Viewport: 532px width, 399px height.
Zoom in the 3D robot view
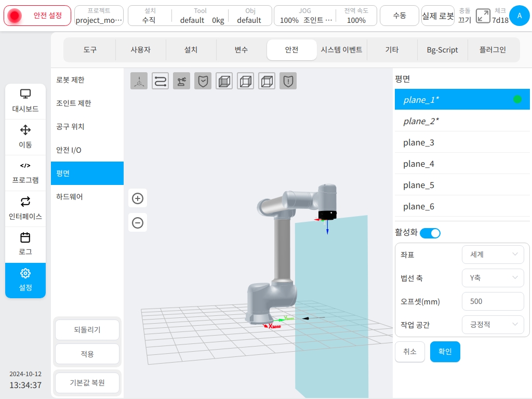[138, 198]
